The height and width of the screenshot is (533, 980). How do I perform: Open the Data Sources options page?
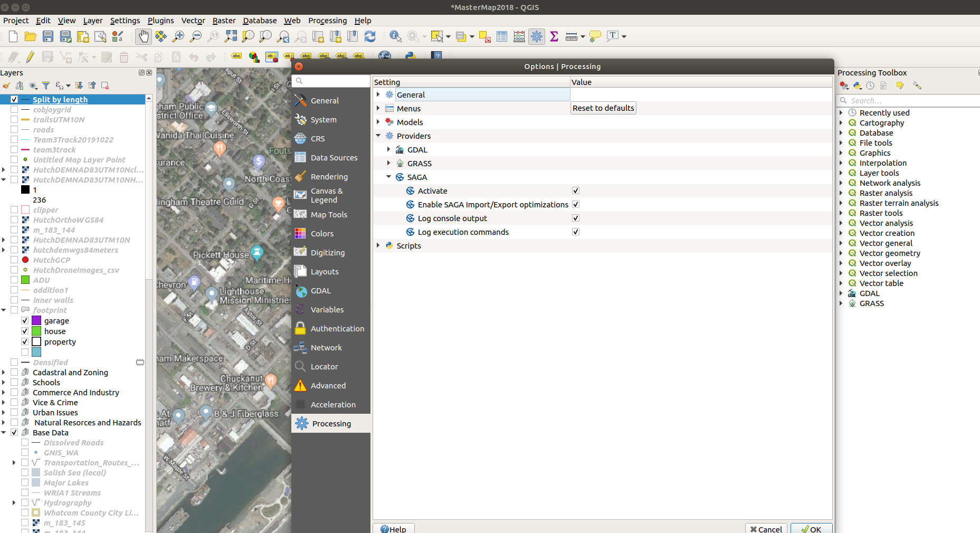331,157
